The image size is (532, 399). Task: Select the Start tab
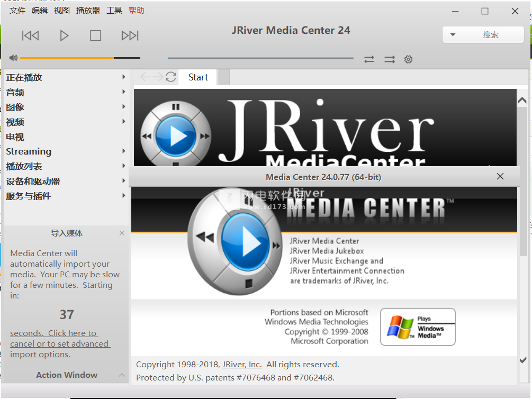pos(198,77)
